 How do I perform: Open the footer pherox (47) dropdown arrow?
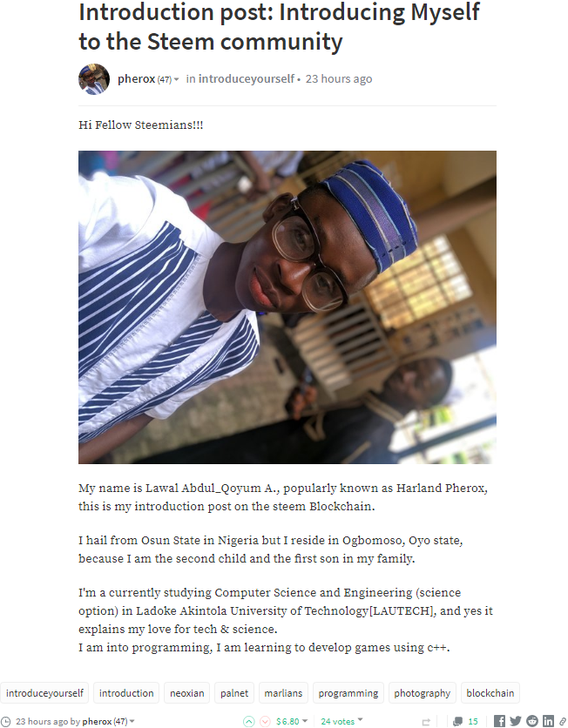click(x=132, y=722)
